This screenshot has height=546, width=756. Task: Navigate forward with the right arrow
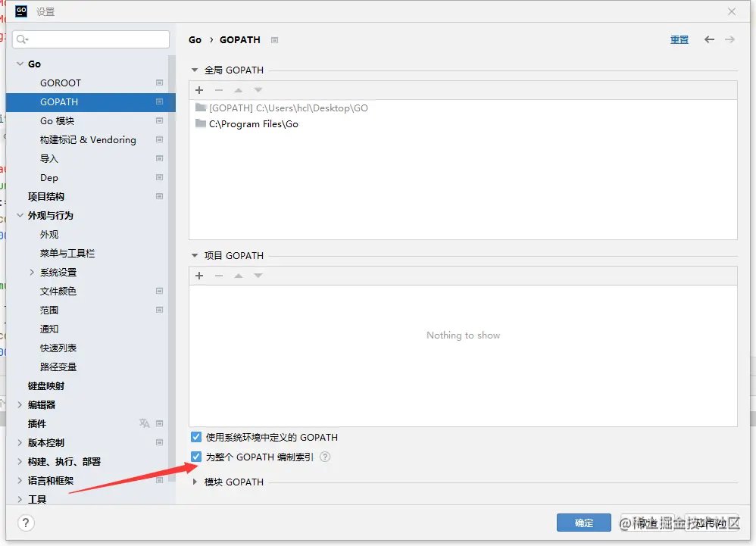[x=729, y=39]
